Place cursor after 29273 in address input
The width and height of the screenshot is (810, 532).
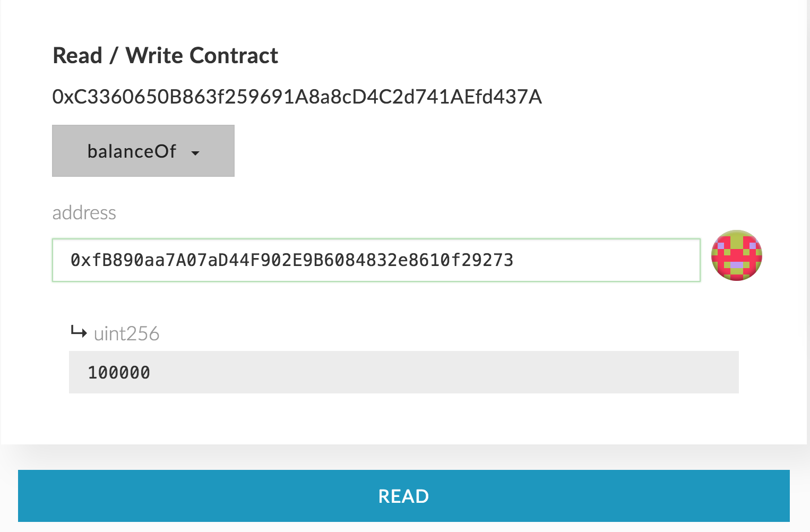coord(514,260)
